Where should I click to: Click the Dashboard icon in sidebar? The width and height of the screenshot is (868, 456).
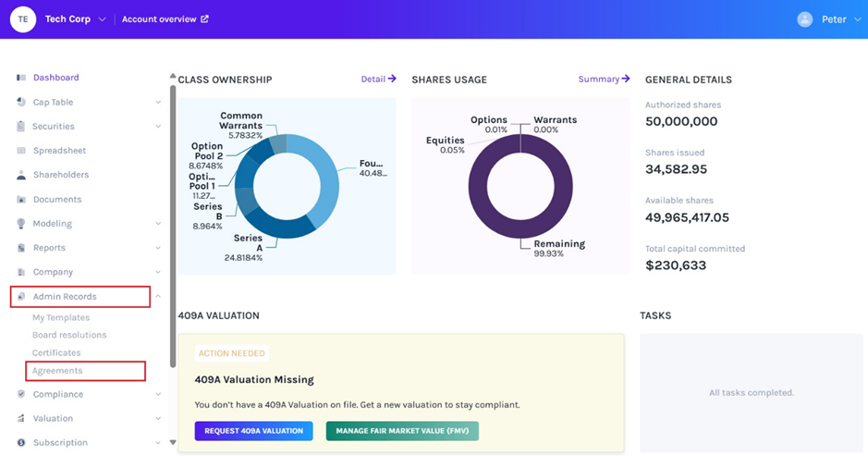[21, 78]
